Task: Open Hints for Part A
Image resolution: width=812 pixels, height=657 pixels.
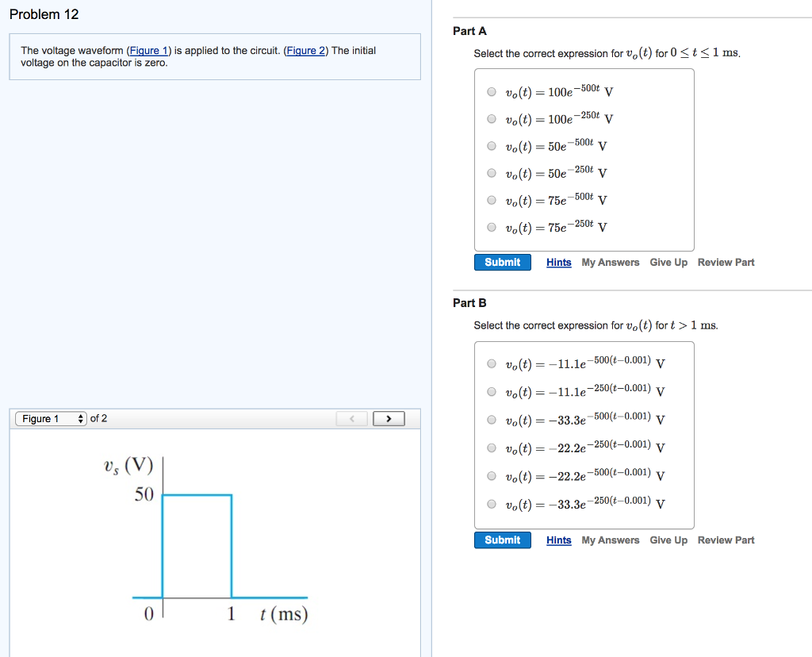Action: point(558,262)
